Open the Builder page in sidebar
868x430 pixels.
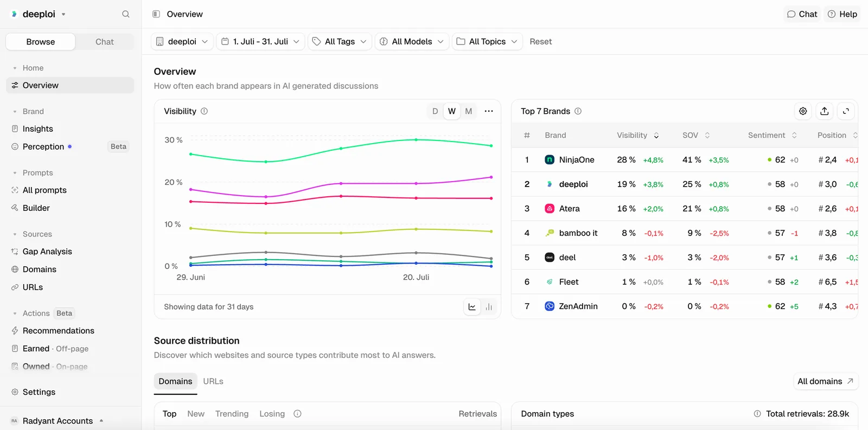(x=70, y=208)
